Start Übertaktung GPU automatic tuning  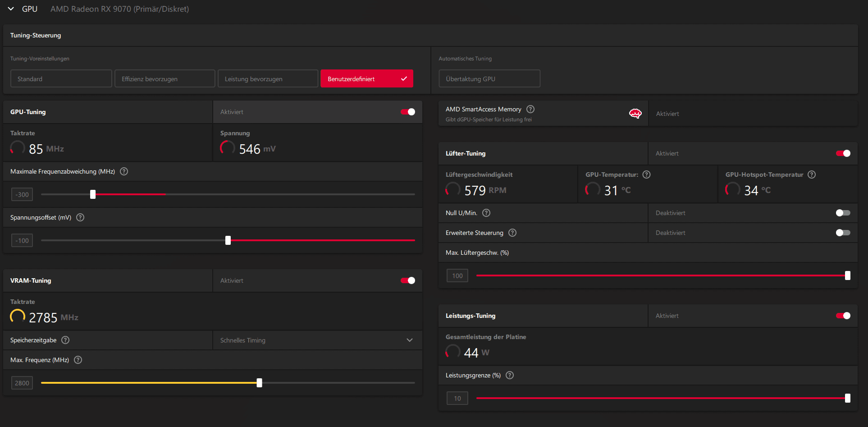(x=489, y=78)
